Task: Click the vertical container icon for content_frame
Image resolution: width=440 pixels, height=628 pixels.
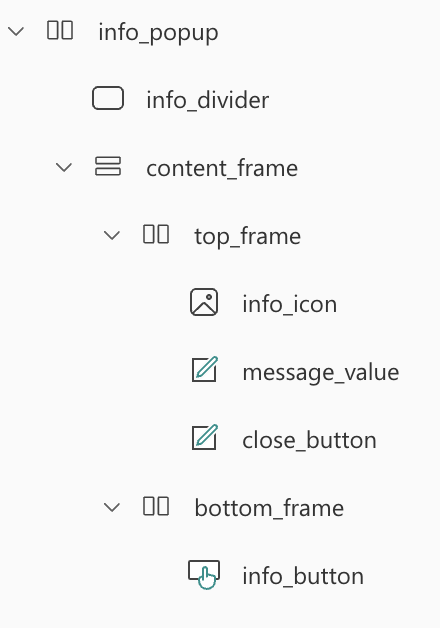Action: point(108,166)
